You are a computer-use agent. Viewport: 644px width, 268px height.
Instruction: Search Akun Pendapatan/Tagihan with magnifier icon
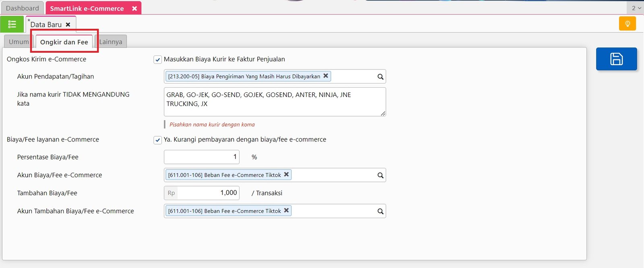click(x=380, y=77)
